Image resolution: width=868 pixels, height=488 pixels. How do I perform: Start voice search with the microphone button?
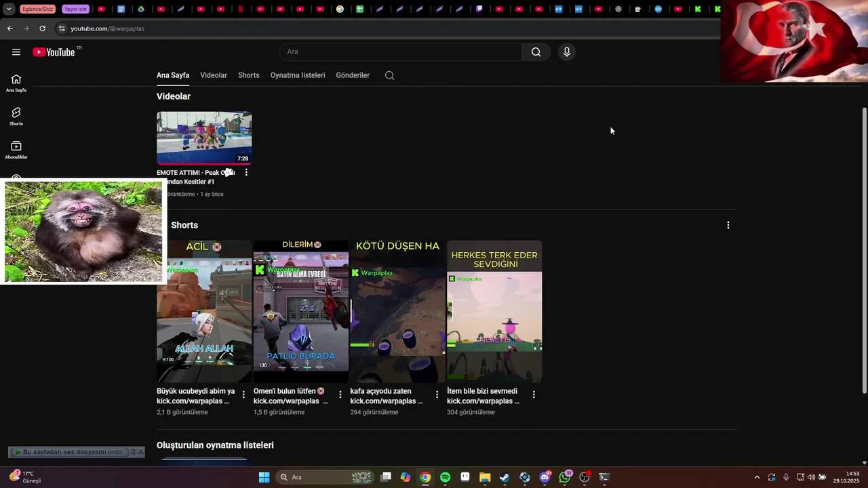(x=567, y=52)
